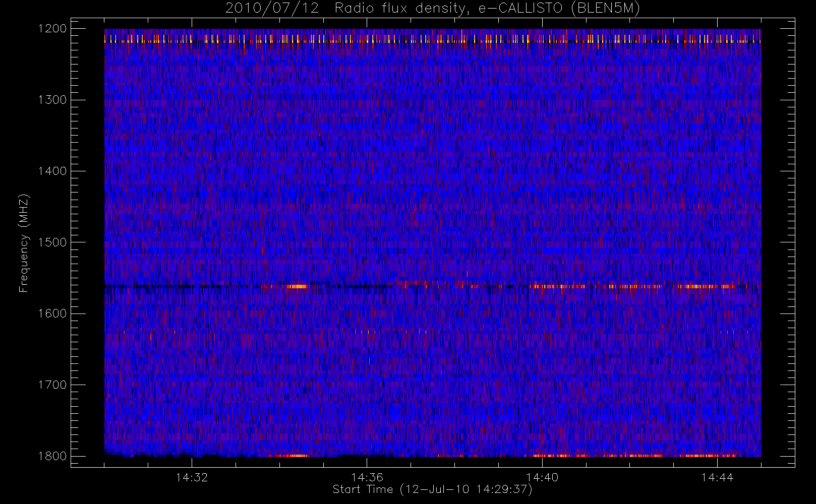
Task: Click the 1400 frequency tick label
Action: pos(52,171)
